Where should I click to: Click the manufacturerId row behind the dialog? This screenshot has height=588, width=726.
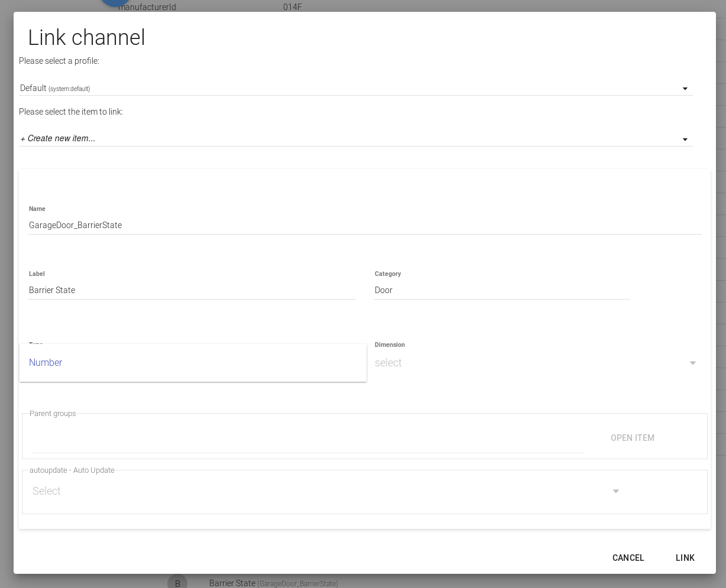point(148,7)
